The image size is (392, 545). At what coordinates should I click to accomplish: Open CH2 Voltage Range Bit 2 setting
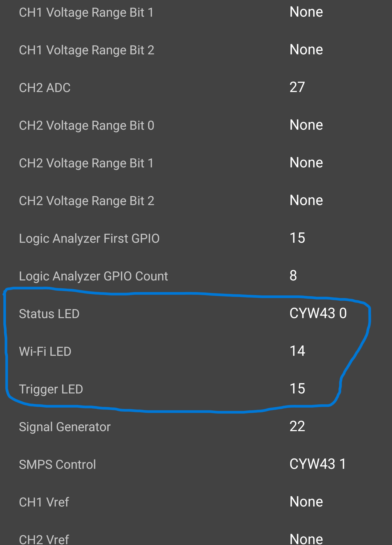(196, 201)
